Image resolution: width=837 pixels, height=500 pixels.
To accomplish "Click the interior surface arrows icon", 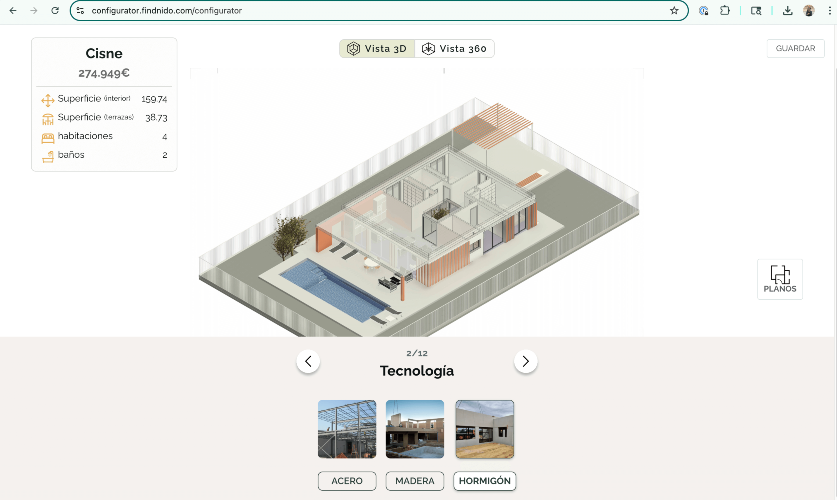I will pyautogui.click(x=48, y=100).
